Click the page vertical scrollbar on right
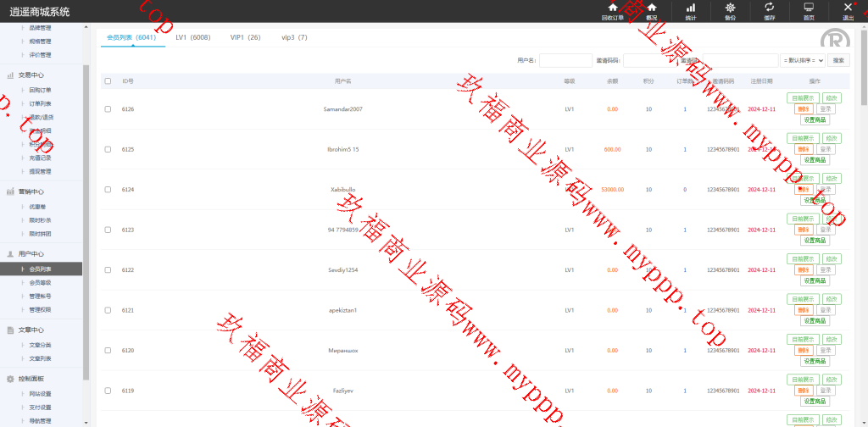 click(x=863, y=169)
